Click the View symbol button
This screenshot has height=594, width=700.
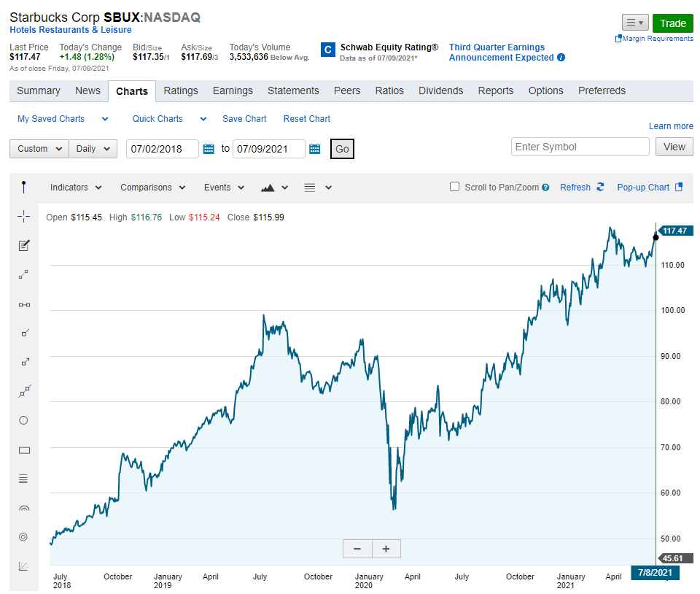[674, 147]
